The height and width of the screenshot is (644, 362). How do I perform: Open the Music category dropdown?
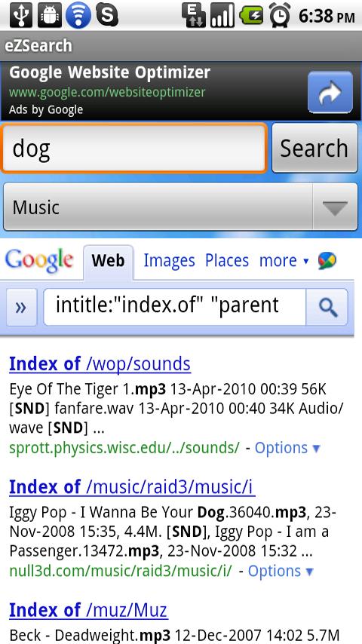(180, 207)
